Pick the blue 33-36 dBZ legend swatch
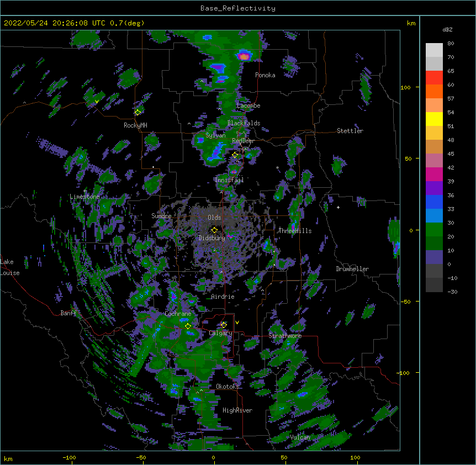This screenshot has width=476, height=465. pyautogui.click(x=434, y=202)
